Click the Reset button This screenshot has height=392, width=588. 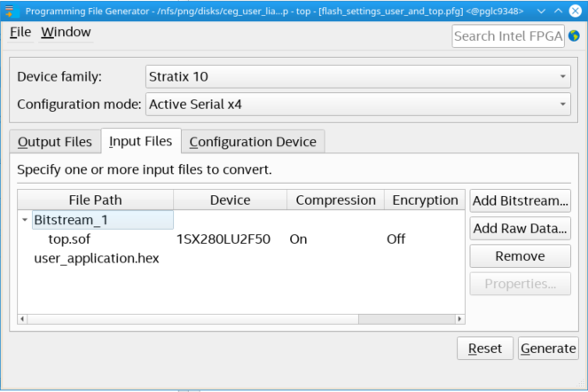484,349
